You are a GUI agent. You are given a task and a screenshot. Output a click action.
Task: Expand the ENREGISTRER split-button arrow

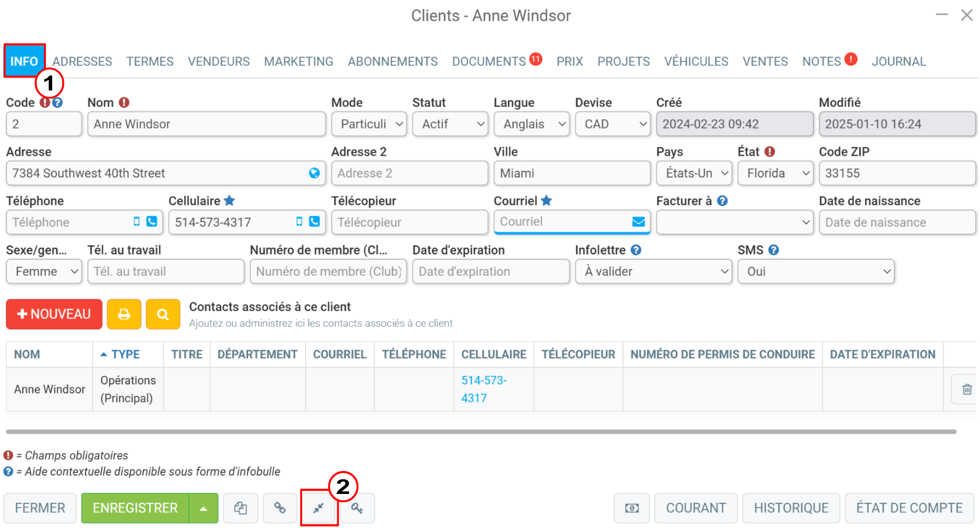click(204, 508)
